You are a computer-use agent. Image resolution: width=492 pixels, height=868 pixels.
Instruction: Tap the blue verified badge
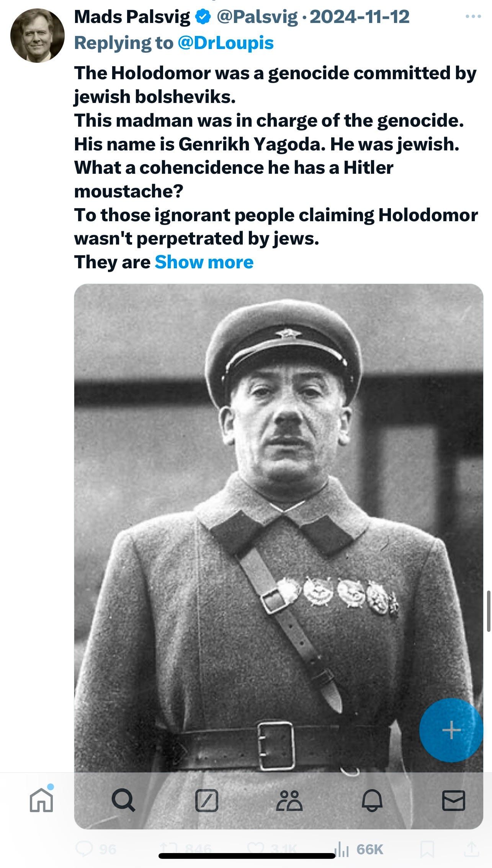pos(203,17)
